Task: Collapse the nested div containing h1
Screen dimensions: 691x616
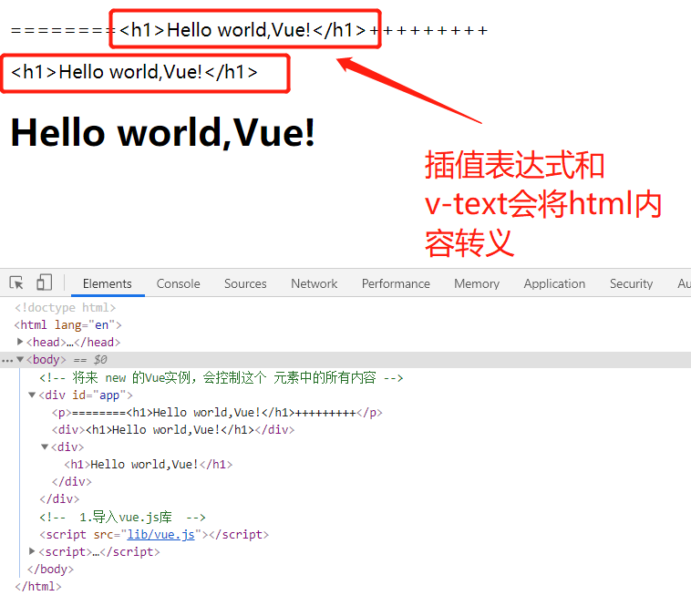Action: pyautogui.click(x=45, y=447)
